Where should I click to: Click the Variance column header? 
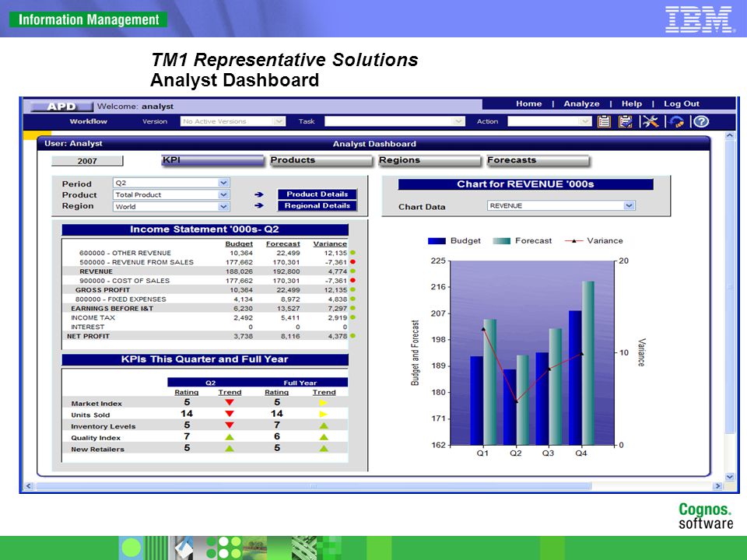(x=330, y=243)
